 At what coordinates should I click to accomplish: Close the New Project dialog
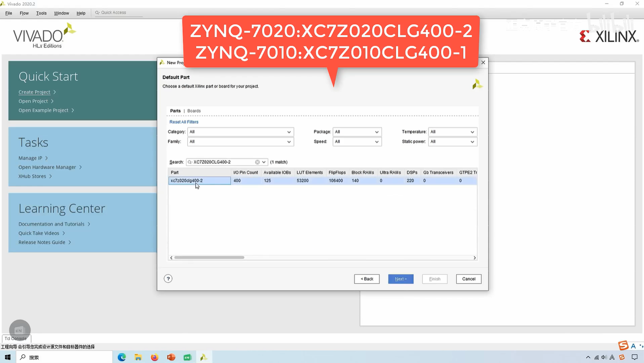pyautogui.click(x=483, y=63)
